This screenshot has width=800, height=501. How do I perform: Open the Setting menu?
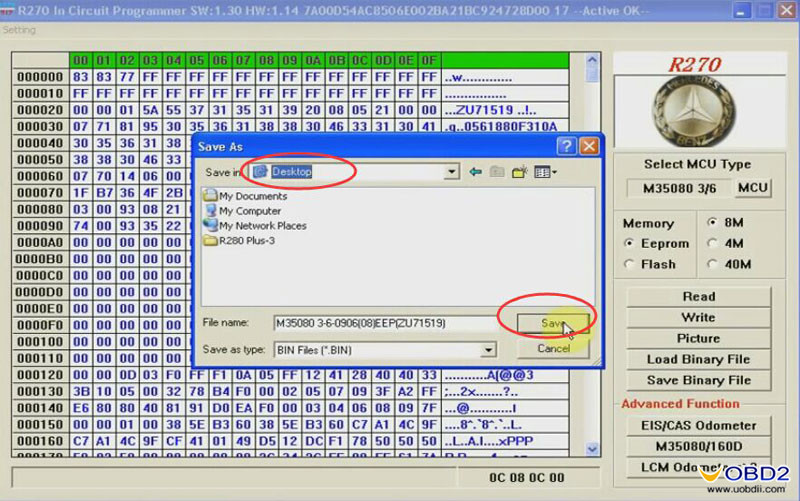[19, 30]
